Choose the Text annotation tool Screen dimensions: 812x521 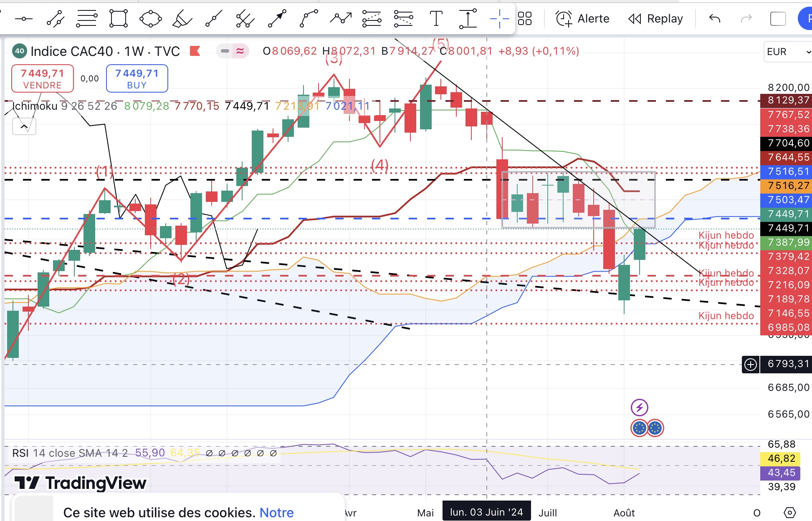[436, 19]
